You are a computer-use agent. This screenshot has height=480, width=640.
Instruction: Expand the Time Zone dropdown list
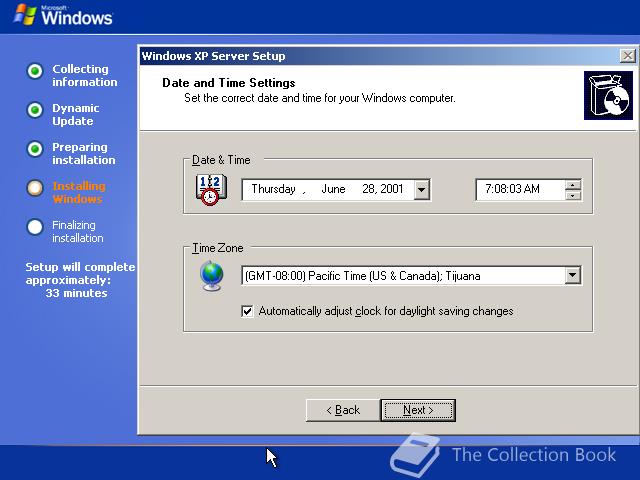(x=573, y=276)
